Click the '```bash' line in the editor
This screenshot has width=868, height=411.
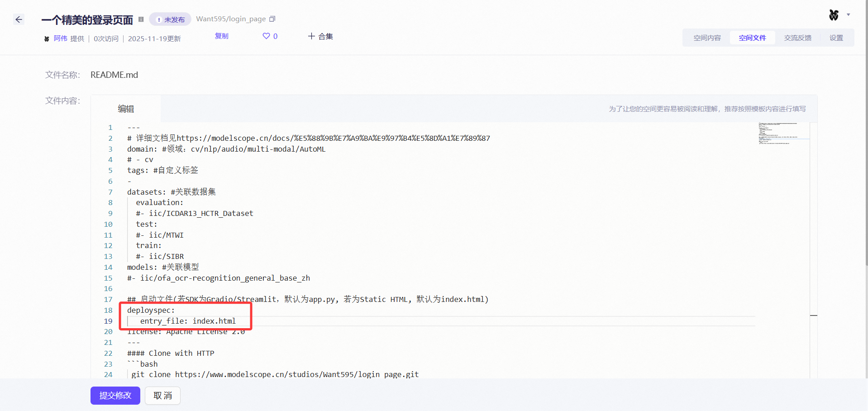(x=143, y=364)
